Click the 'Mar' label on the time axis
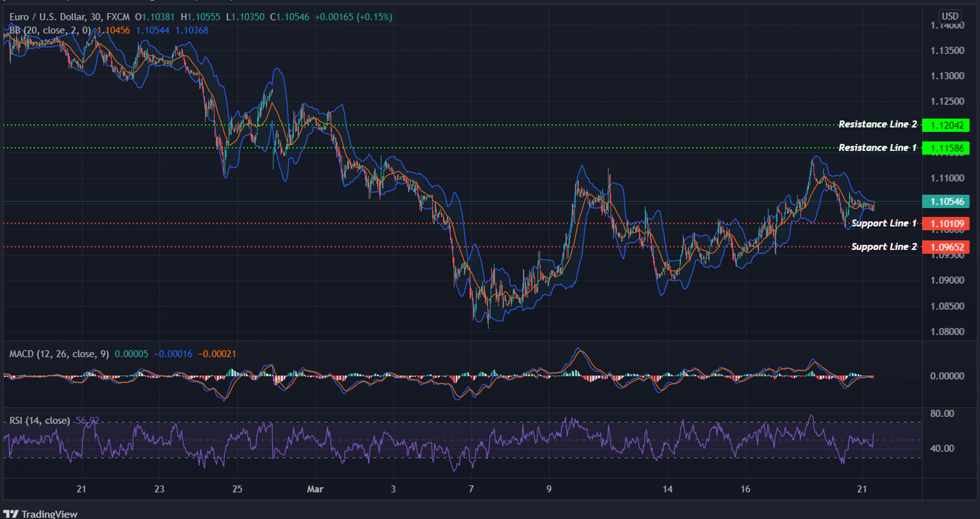 (315, 490)
